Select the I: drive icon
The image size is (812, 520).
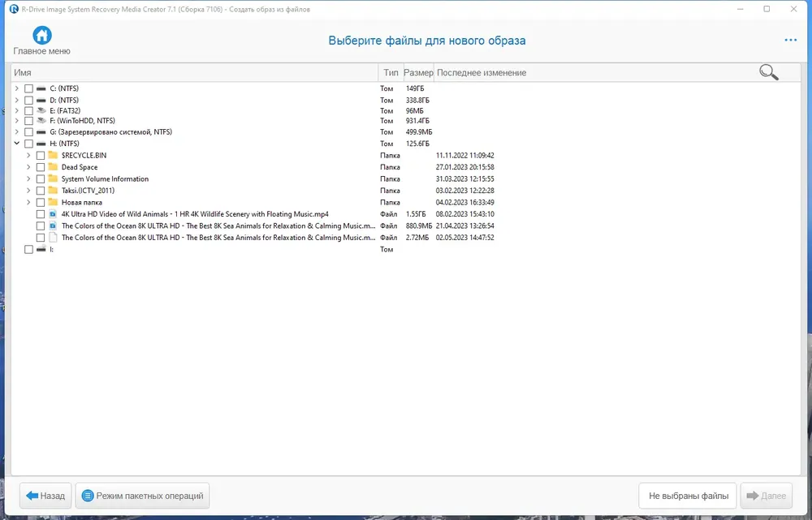pos(41,249)
